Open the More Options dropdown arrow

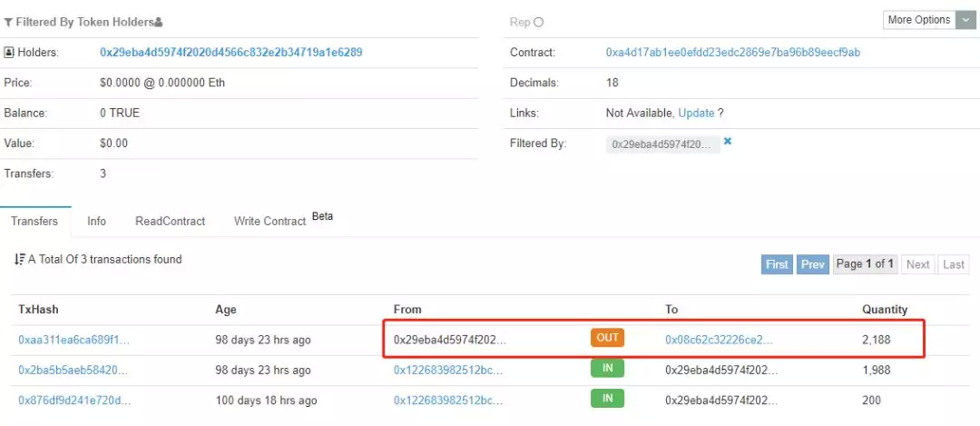click(965, 20)
